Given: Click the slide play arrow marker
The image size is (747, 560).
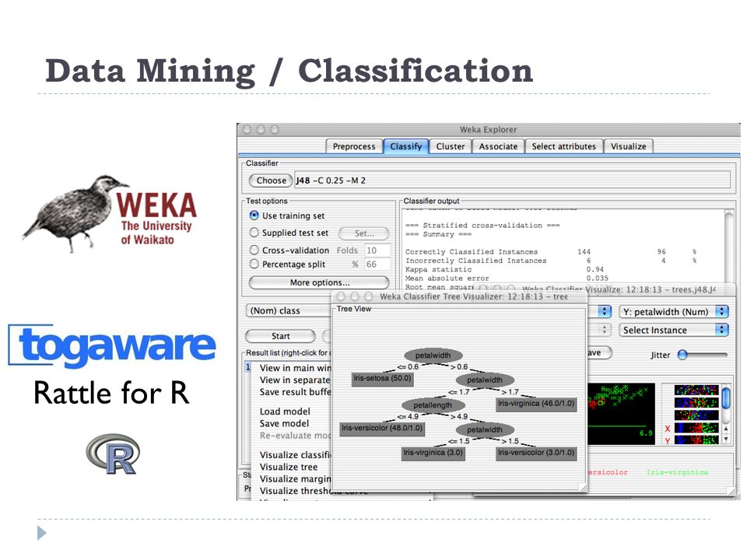Looking at the screenshot, I should pyautogui.click(x=42, y=533).
